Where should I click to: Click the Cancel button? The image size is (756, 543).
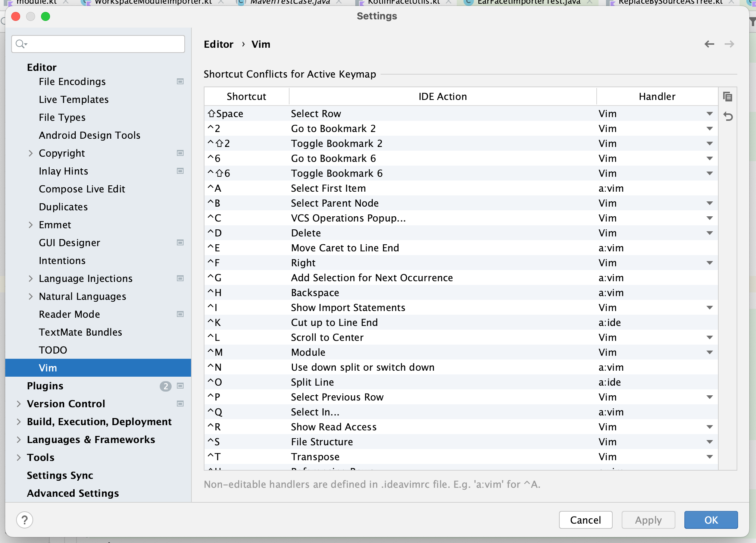(x=585, y=519)
